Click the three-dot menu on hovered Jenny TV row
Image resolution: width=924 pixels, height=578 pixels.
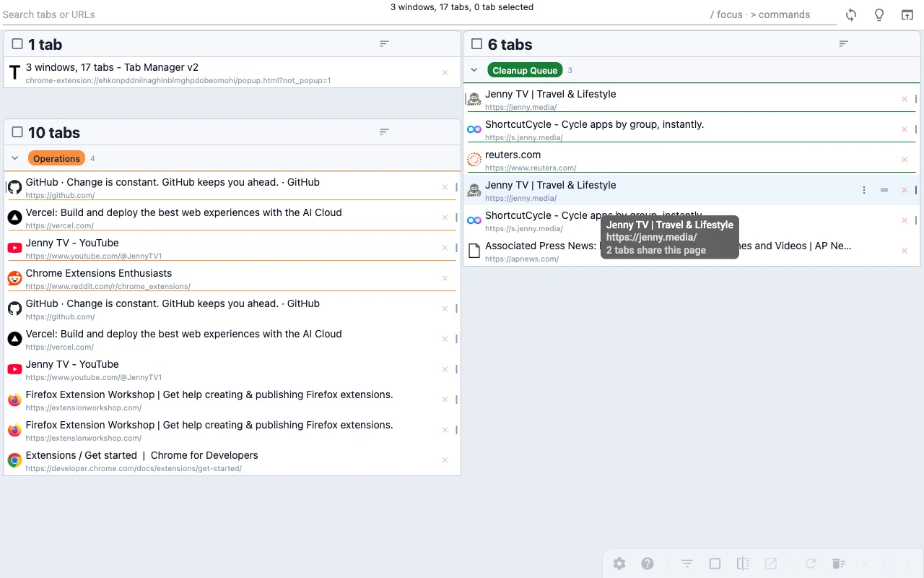(x=864, y=190)
